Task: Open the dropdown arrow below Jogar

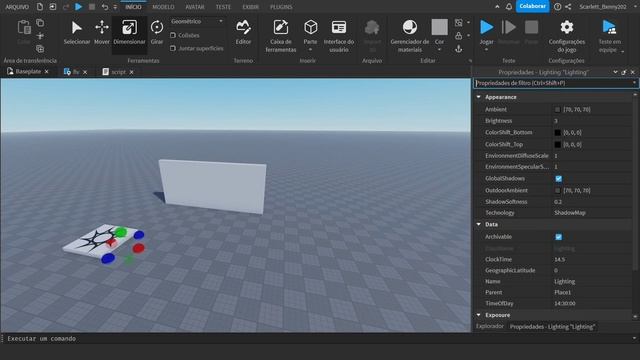Action: point(486,50)
